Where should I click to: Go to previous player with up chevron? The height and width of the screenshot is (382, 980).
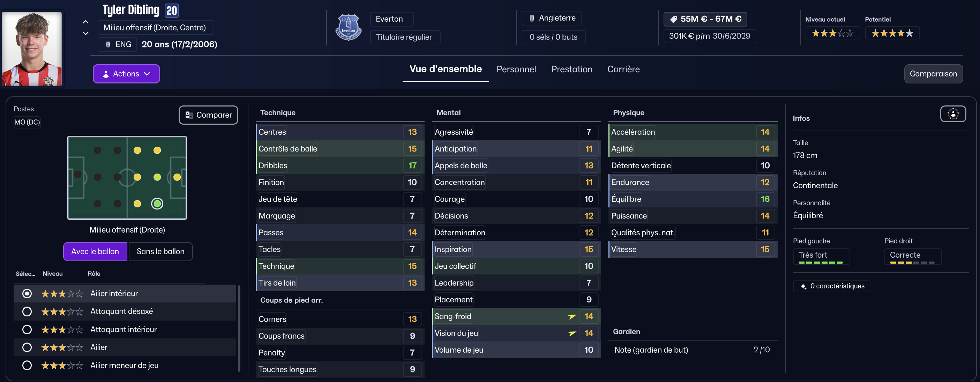pos(85,22)
